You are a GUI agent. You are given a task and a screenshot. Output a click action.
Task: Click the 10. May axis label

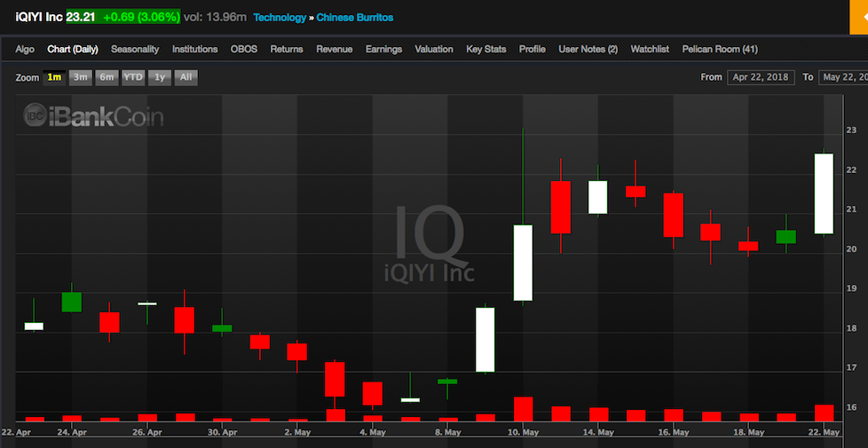523,432
